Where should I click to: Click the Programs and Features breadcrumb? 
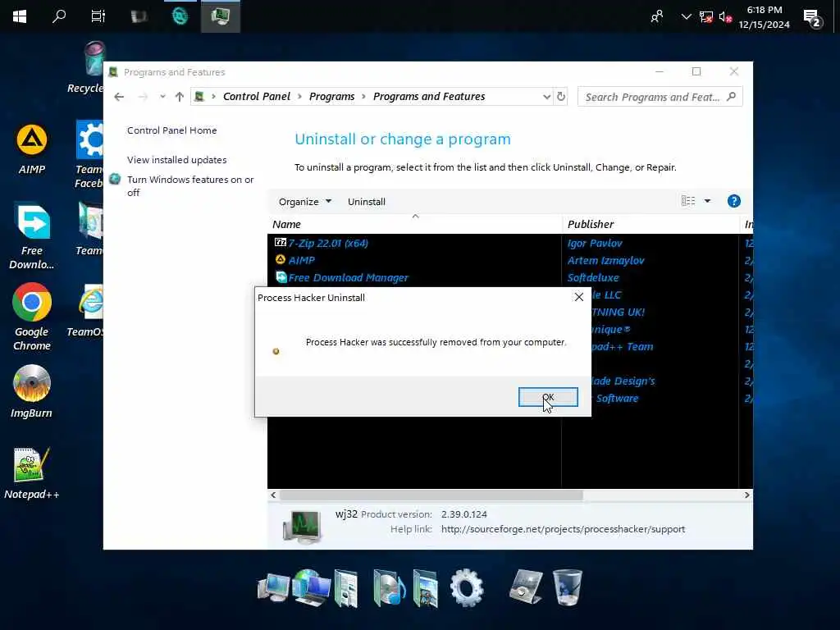coord(429,97)
